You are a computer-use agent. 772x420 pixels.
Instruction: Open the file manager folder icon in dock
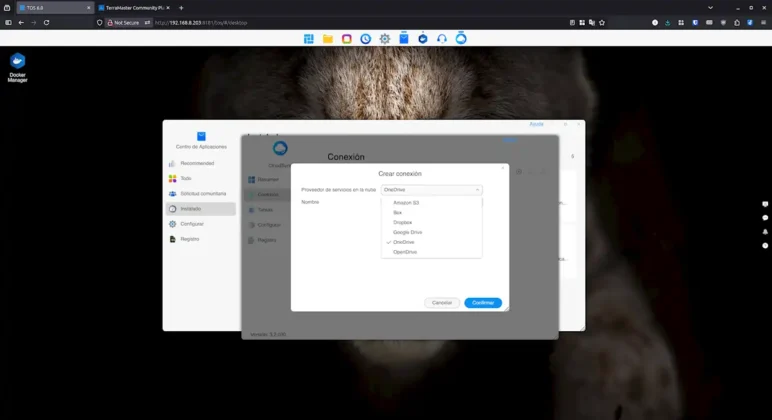[327, 39]
